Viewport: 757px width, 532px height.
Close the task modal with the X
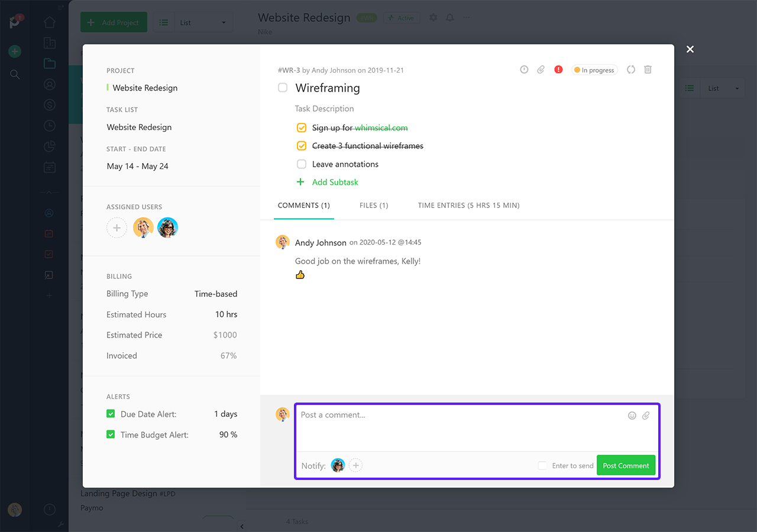tap(690, 49)
